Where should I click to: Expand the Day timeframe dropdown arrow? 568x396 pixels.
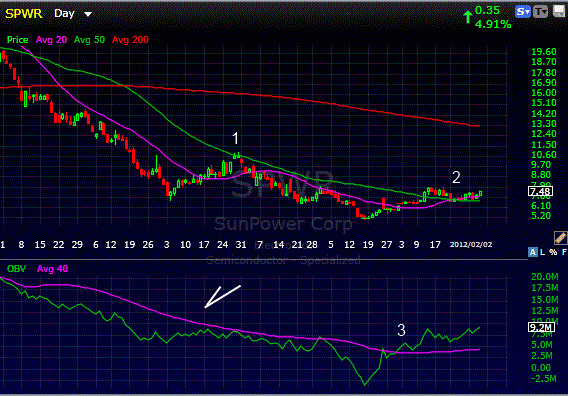[88, 14]
